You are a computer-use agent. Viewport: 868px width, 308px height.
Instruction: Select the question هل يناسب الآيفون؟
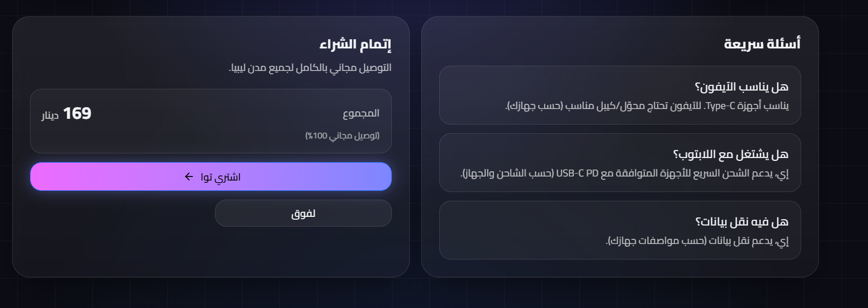coord(741,87)
